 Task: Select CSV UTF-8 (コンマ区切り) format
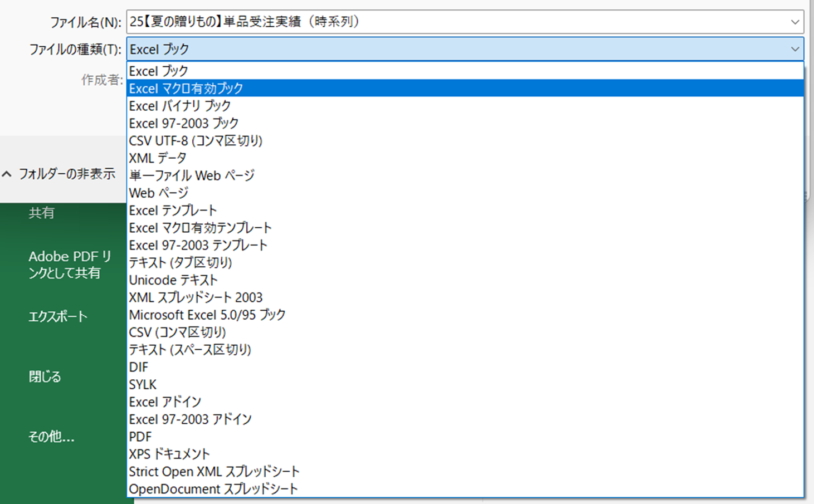(x=465, y=140)
